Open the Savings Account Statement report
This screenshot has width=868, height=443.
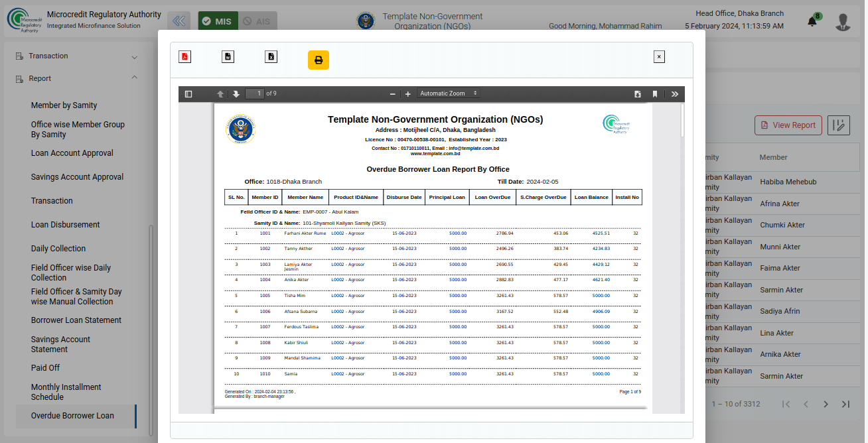click(x=60, y=344)
